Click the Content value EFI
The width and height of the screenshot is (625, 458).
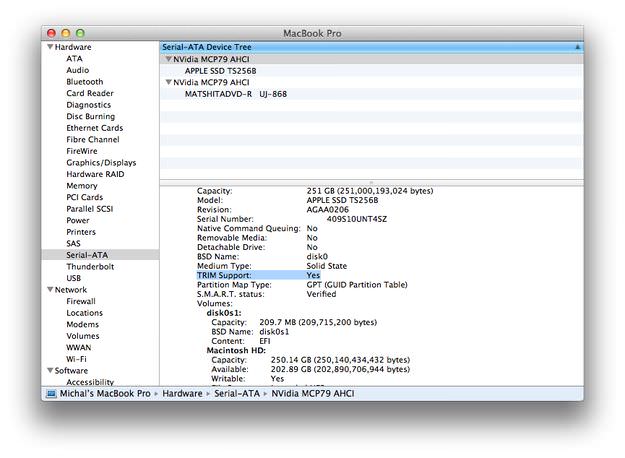point(265,341)
